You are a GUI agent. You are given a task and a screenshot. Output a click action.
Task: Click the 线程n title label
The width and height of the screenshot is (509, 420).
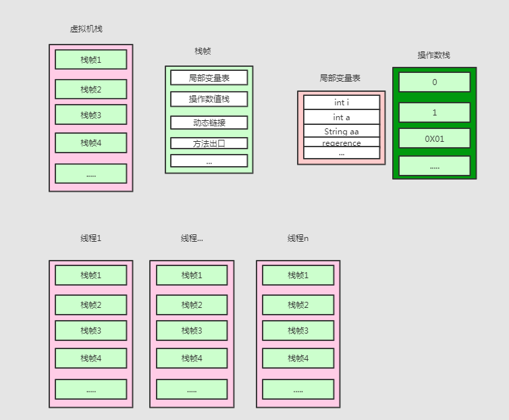(x=298, y=238)
